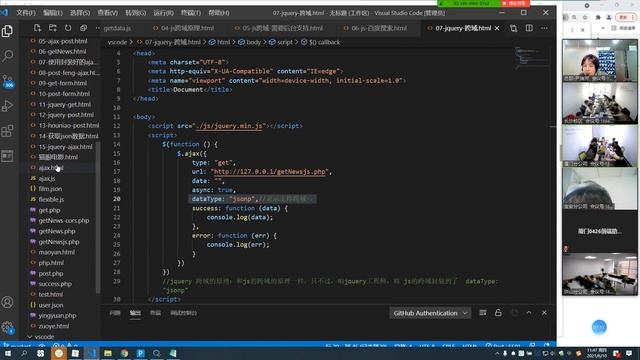Viewport: 640px width, 360px height.
Task: Close the 07-jquery tab
Action: point(497,28)
